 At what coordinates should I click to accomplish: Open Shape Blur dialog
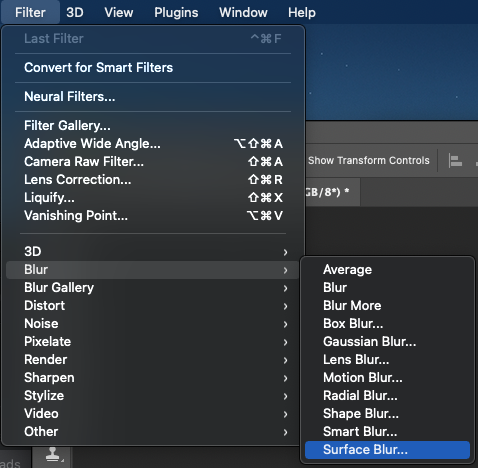click(387, 414)
